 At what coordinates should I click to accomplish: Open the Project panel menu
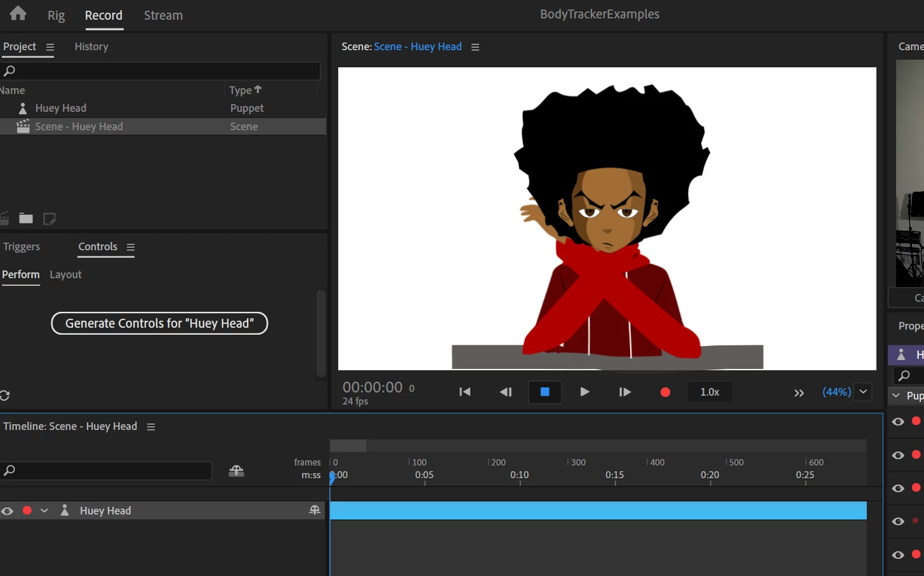point(50,47)
